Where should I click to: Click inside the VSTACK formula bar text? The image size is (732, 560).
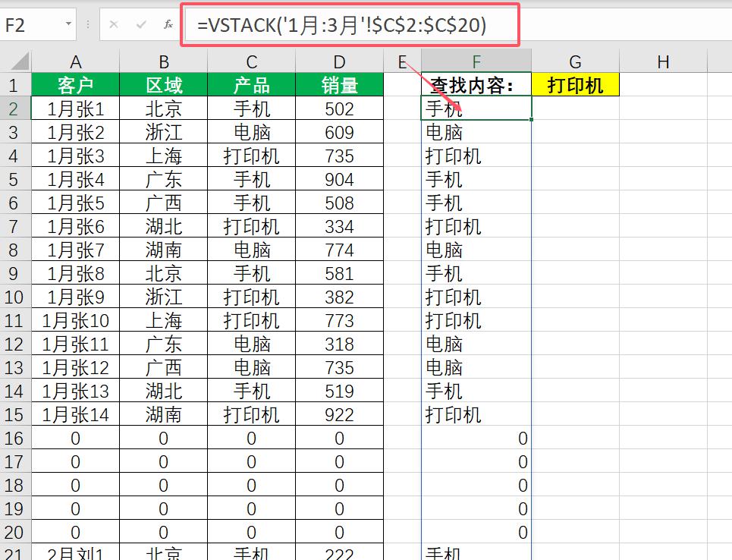[341, 25]
